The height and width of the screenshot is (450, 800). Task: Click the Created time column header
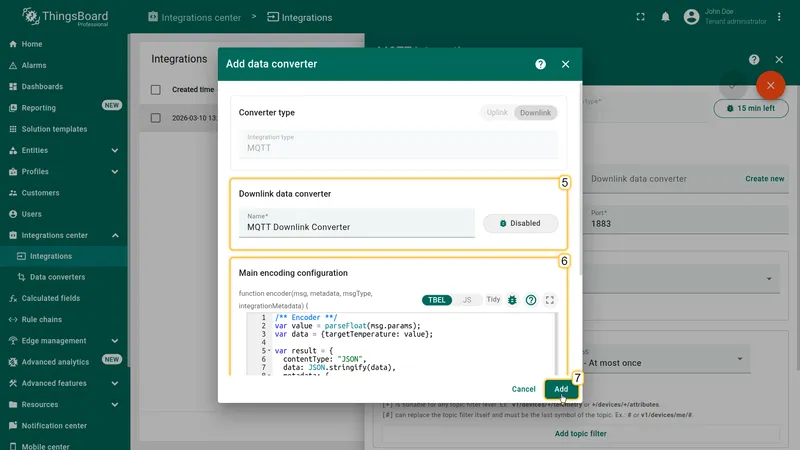tap(193, 89)
